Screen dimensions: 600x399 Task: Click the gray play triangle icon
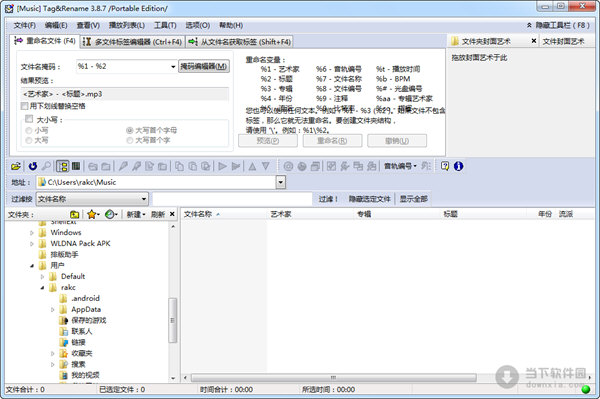coord(222,166)
